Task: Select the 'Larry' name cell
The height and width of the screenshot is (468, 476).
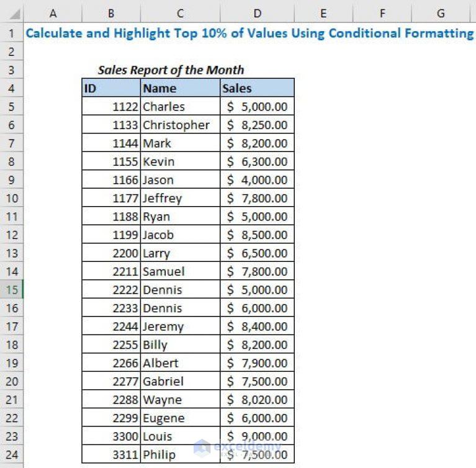Action: coord(181,253)
